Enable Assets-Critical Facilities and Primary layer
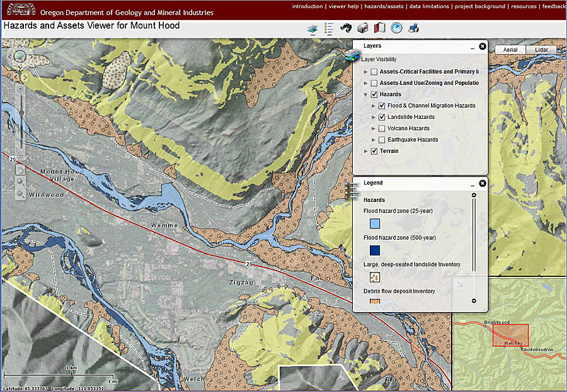The height and width of the screenshot is (392, 567). (374, 71)
